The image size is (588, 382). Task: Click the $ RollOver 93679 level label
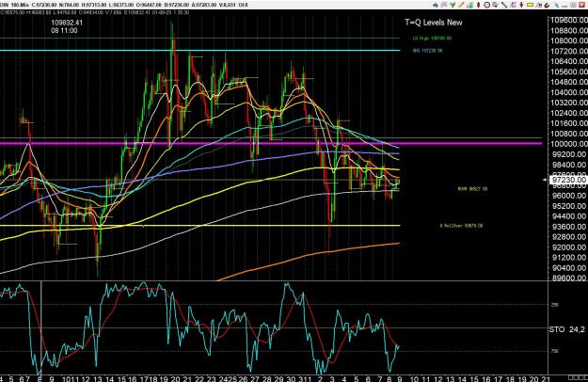click(461, 226)
